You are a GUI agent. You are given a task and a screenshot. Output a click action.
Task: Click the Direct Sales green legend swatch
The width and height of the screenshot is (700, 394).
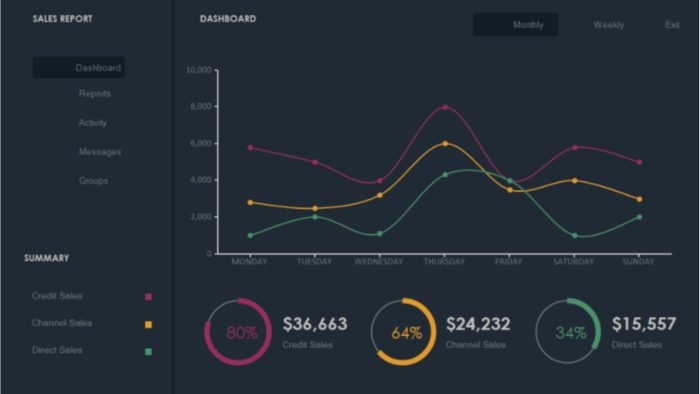click(x=149, y=352)
